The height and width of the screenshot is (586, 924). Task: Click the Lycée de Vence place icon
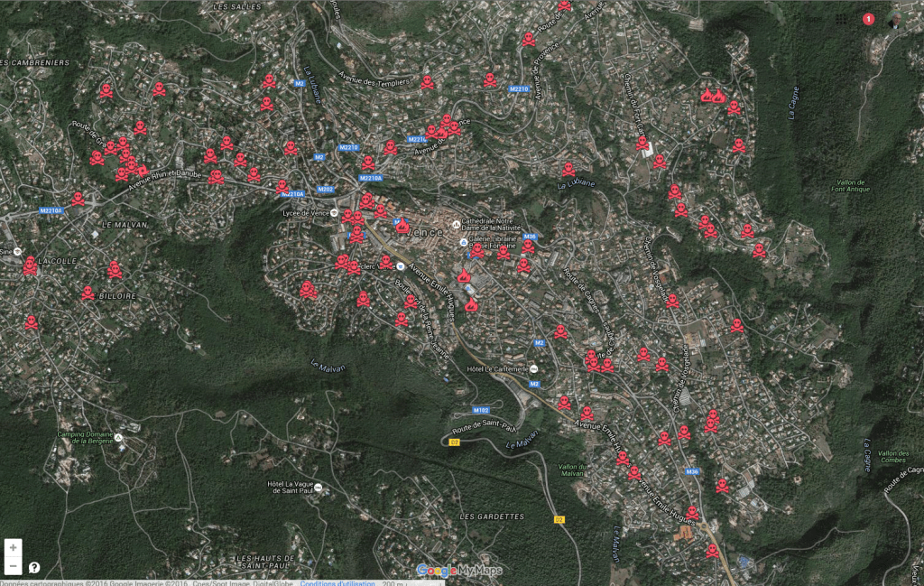[x=334, y=212]
